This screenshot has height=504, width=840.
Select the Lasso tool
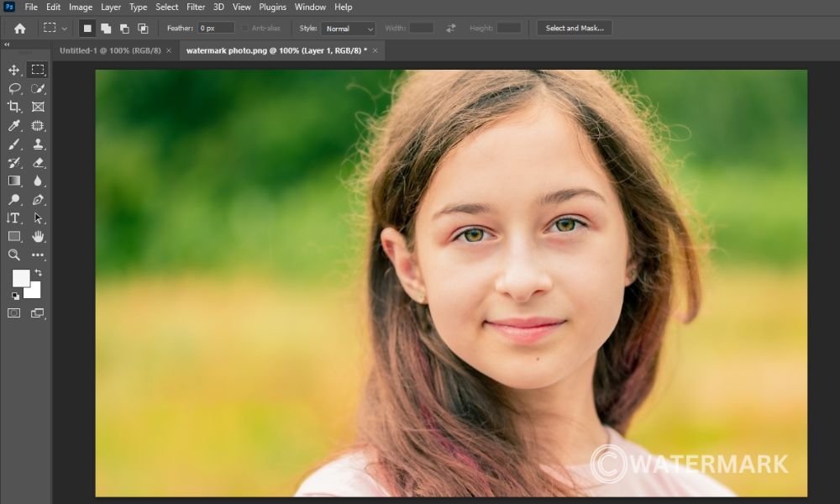14,89
